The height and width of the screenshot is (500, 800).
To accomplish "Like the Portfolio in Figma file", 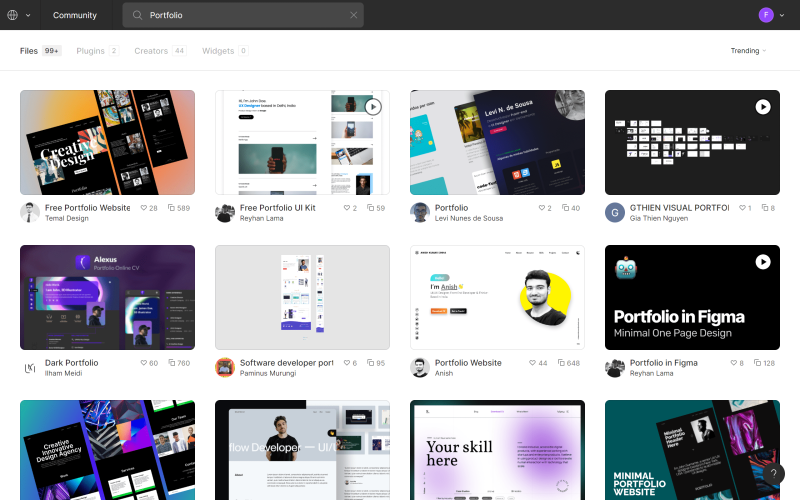I will pyautogui.click(x=734, y=363).
